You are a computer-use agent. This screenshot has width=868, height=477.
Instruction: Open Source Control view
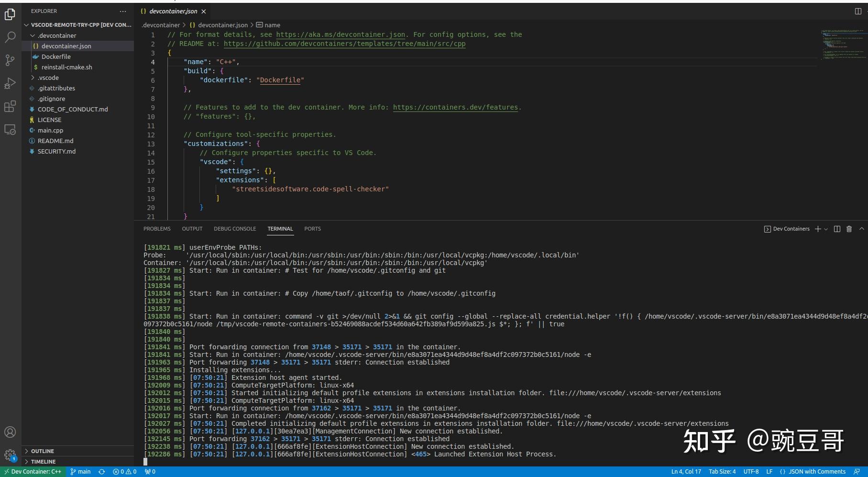[10, 59]
